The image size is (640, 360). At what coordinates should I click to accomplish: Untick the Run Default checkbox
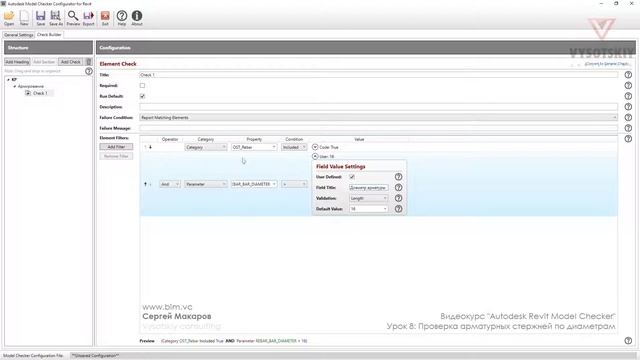[142, 96]
